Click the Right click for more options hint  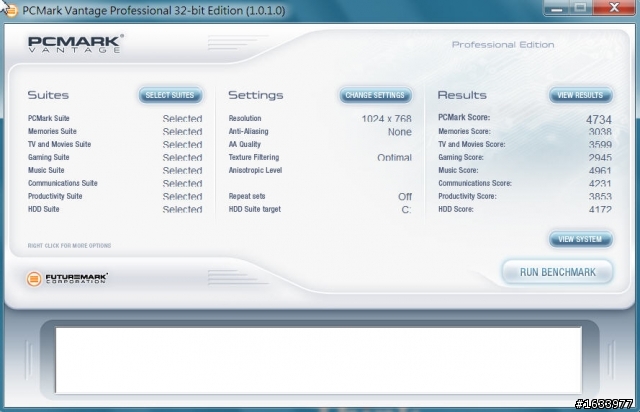pos(69,245)
